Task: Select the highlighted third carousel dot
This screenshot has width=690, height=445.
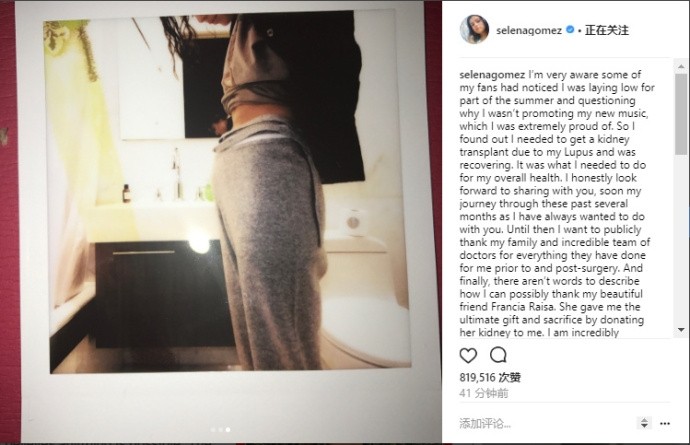Action: 228,430
